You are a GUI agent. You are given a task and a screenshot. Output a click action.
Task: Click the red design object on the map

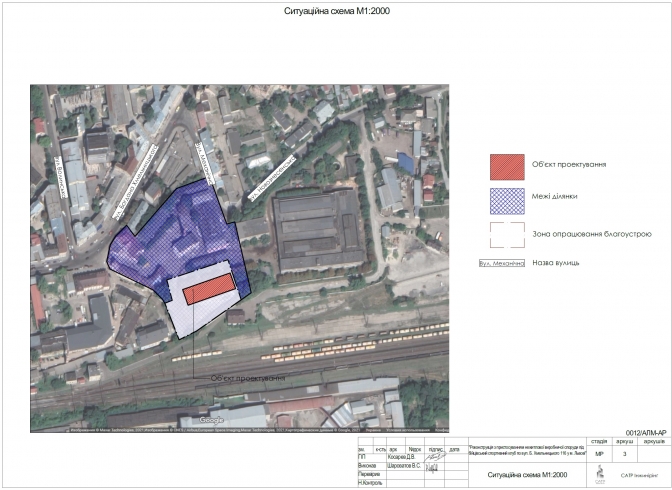tap(209, 288)
